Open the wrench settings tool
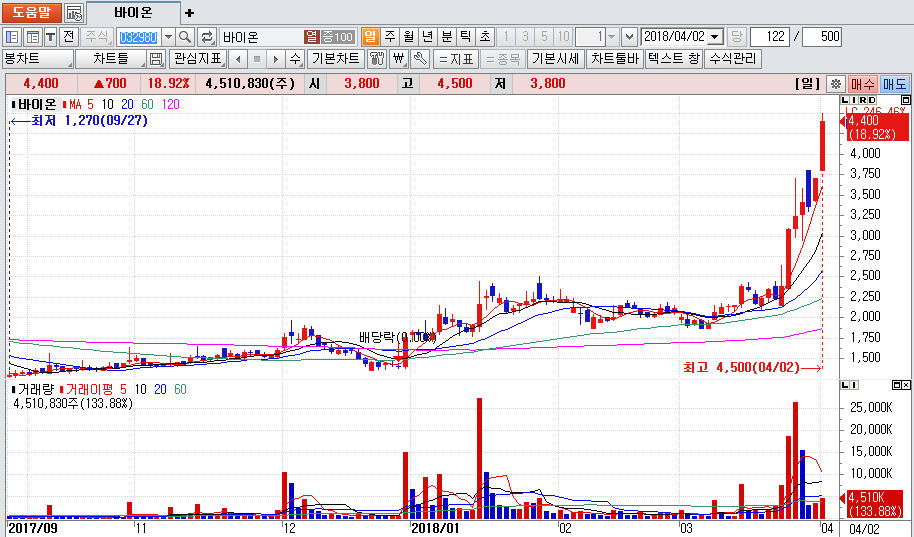The width and height of the screenshot is (914, 537). tap(421, 59)
